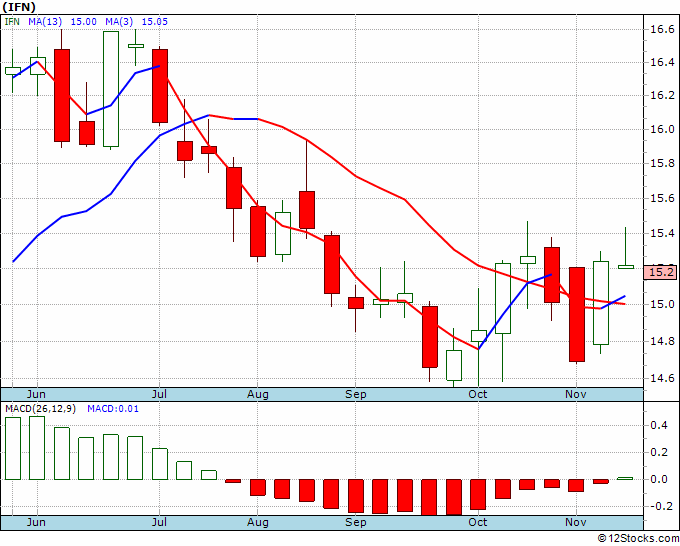Select the 15.4 price axis label
This screenshot has width=680, height=546.
point(662,234)
